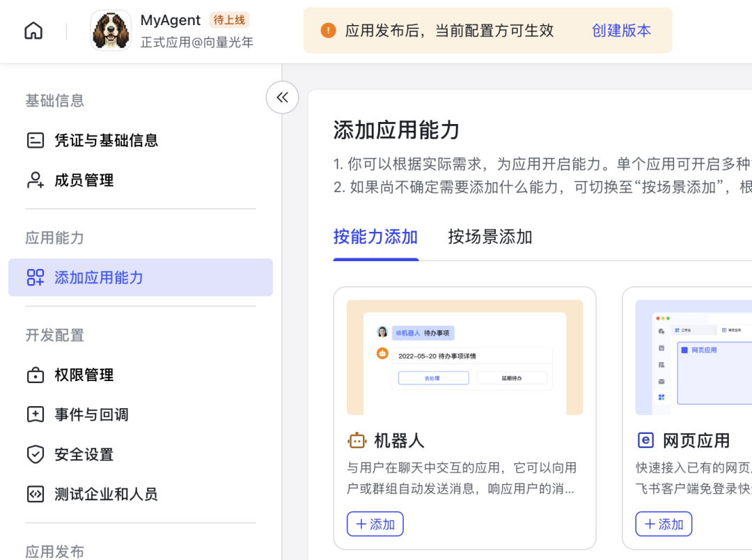Open 测试企业和人员 via the code icon
The image size is (752, 560).
(x=36, y=494)
